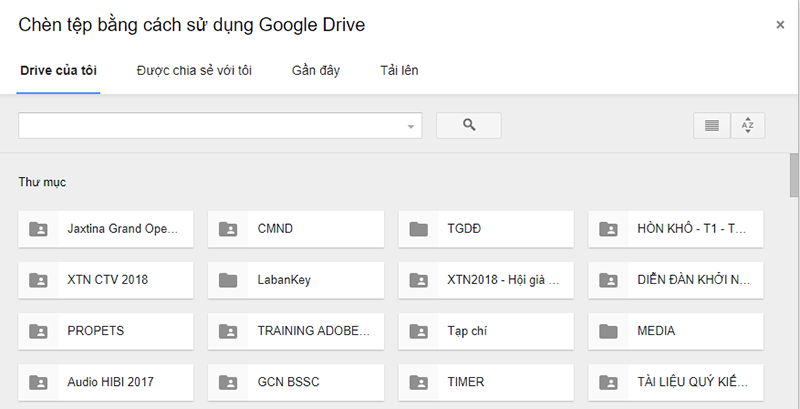Image resolution: width=800 pixels, height=409 pixels.
Task: Select the TGDĐ folder name
Action: (x=464, y=229)
